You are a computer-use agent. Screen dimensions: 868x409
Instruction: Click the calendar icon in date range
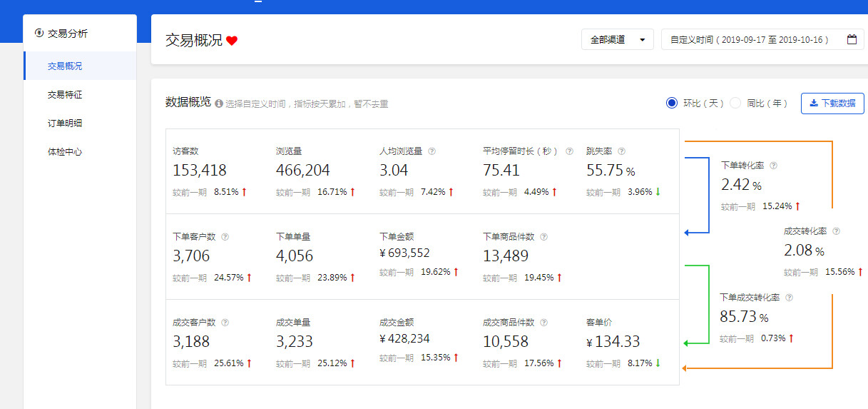pyautogui.click(x=852, y=40)
